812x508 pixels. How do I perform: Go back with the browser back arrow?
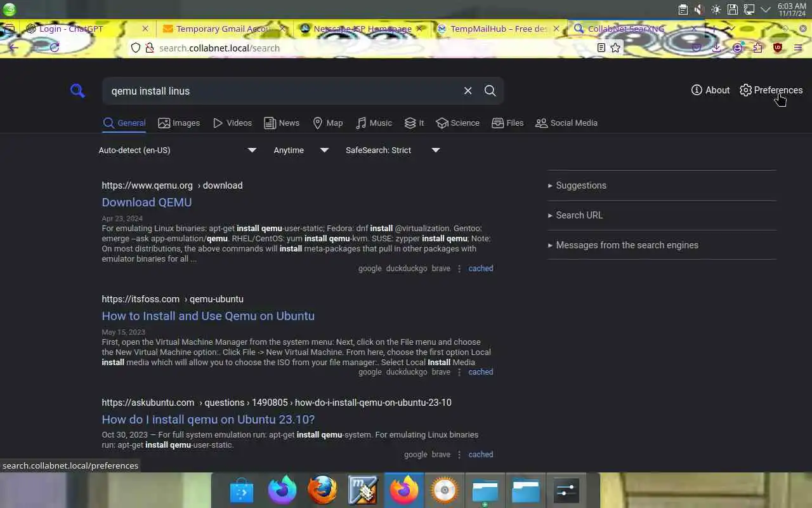click(x=14, y=48)
